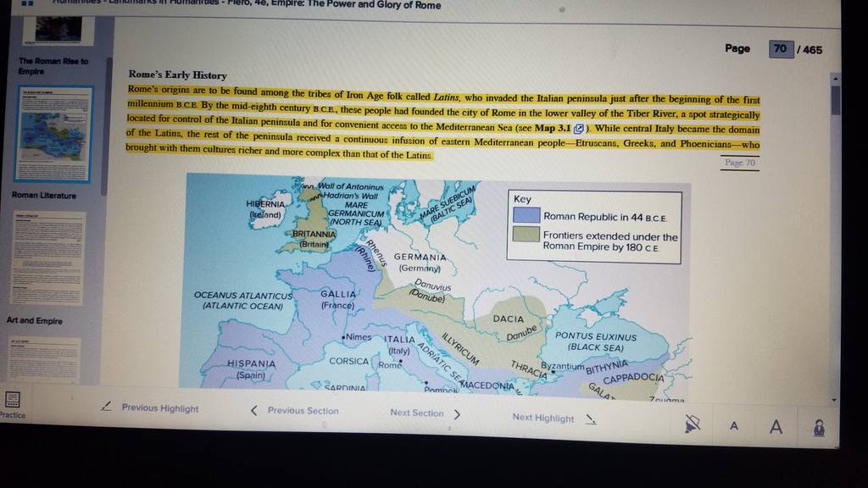Screen dimensions: 868x488
Task: Click the Rome city marker on map
Action: coord(400,361)
